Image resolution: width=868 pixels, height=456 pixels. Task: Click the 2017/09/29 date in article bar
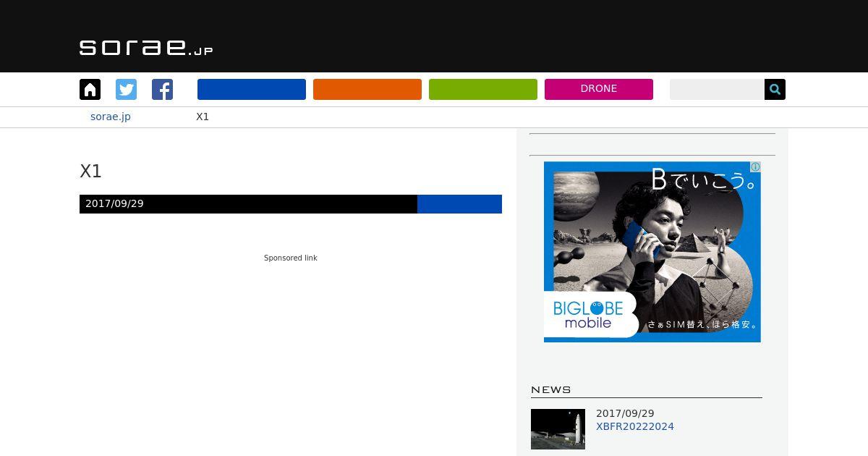tap(114, 203)
